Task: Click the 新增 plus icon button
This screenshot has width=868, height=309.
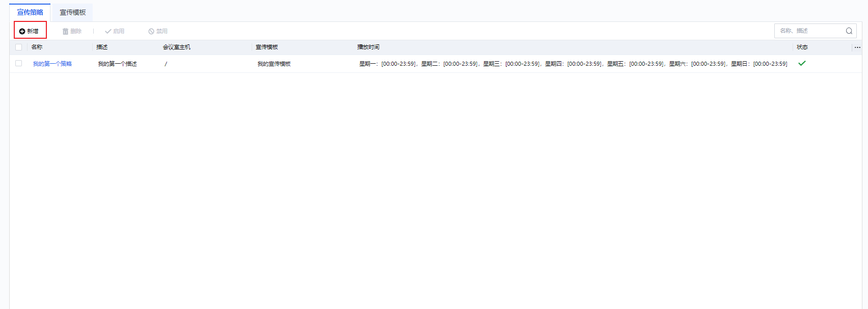Action: pos(22,31)
